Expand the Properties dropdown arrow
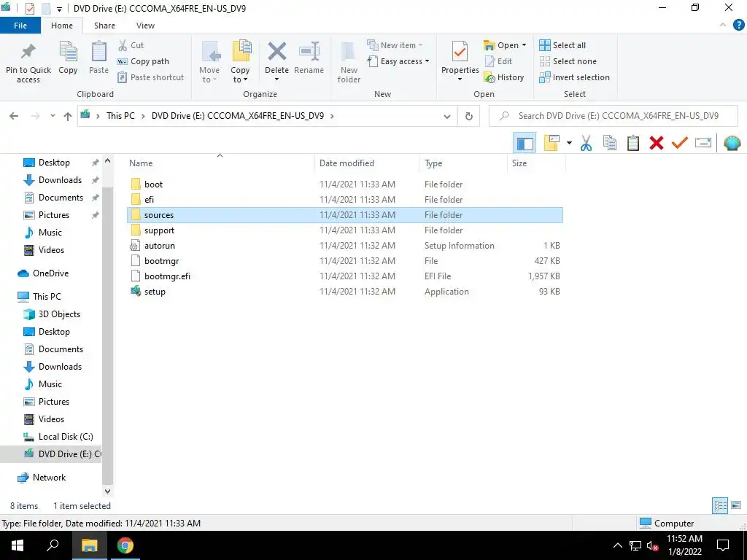The image size is (747, 560). click(460, 79)
